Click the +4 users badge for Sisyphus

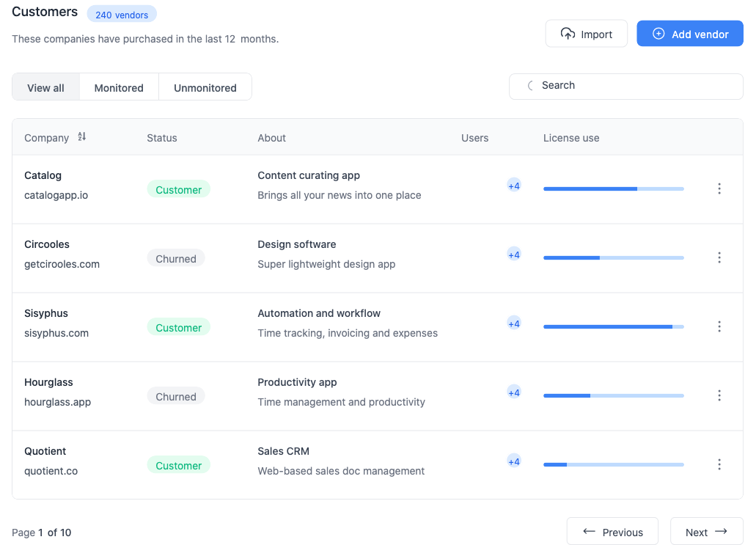(x=514, y=323)
